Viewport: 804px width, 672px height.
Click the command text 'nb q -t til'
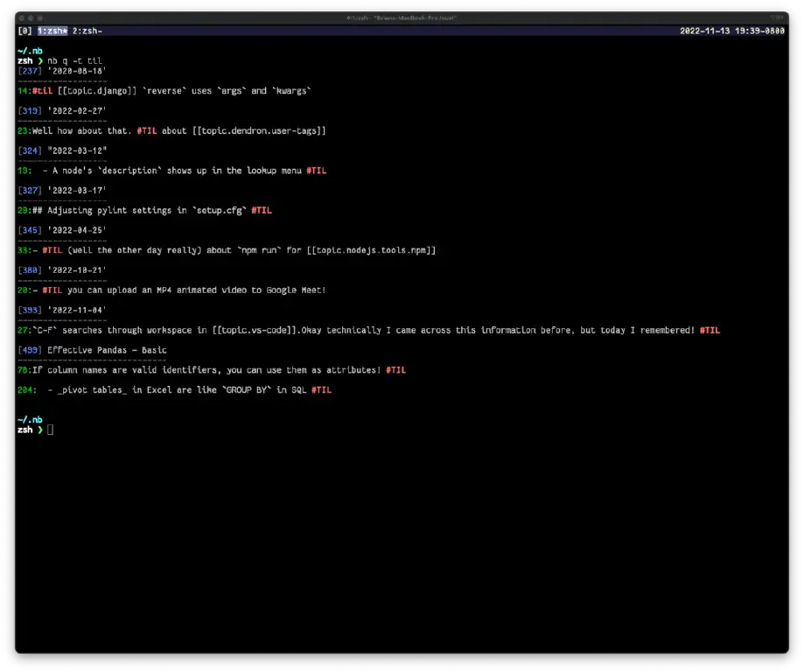point(75,60)
